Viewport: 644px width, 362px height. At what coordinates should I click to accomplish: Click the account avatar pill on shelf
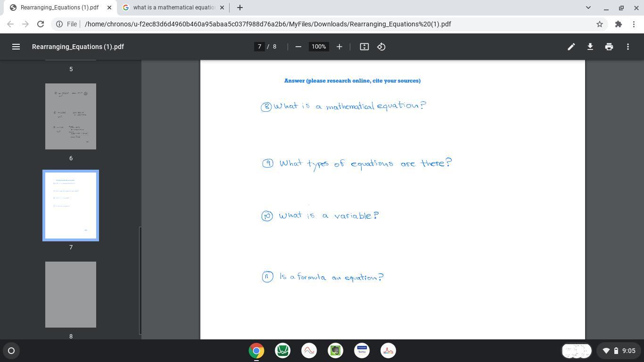[x=577, y=351]
